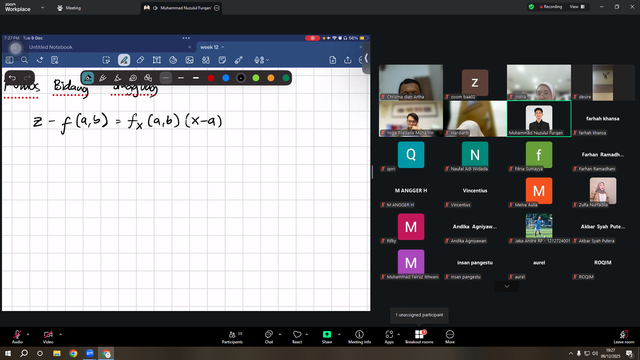
Task: Click the ROQIM name tile
Action: point(603,262)
